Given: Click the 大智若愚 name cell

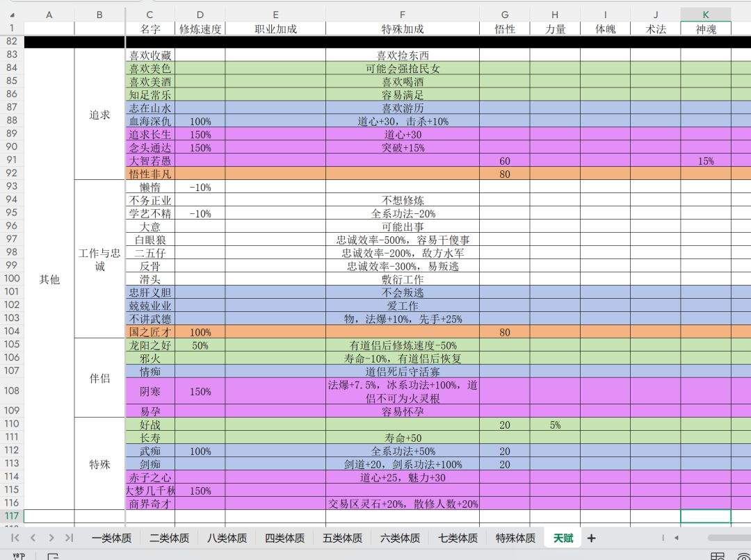Looking at the screenshot, I should [x=150, y=160].
